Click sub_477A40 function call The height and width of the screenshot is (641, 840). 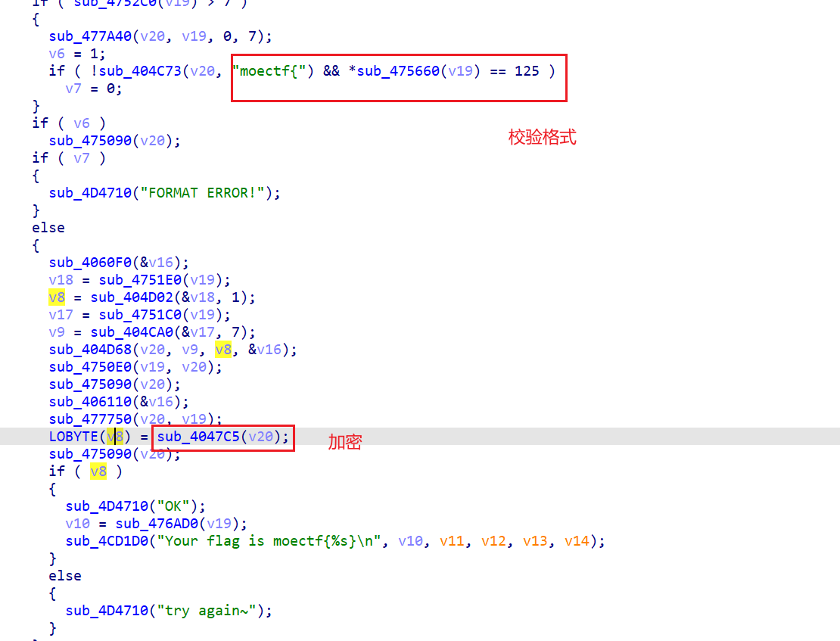point(90,36)
